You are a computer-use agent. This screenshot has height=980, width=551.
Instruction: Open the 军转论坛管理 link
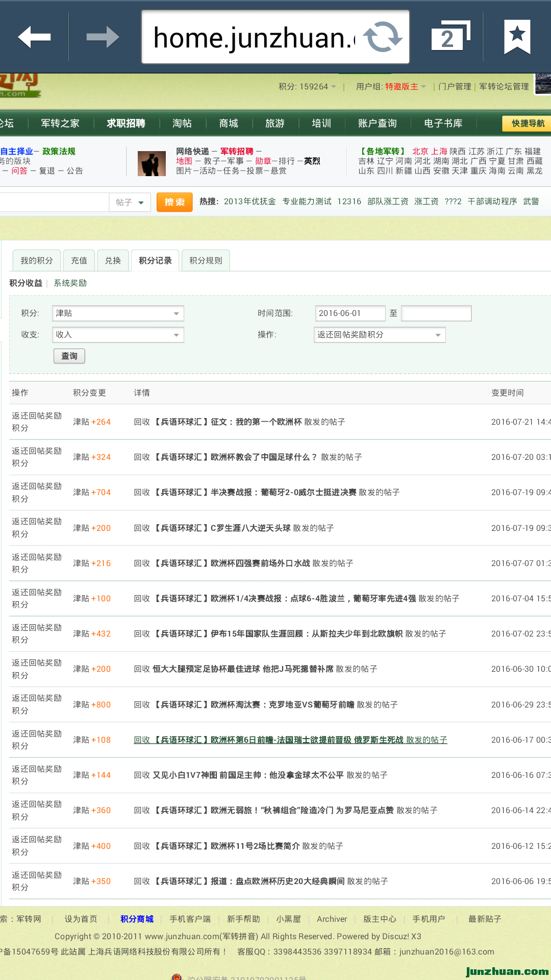(504, 87)
